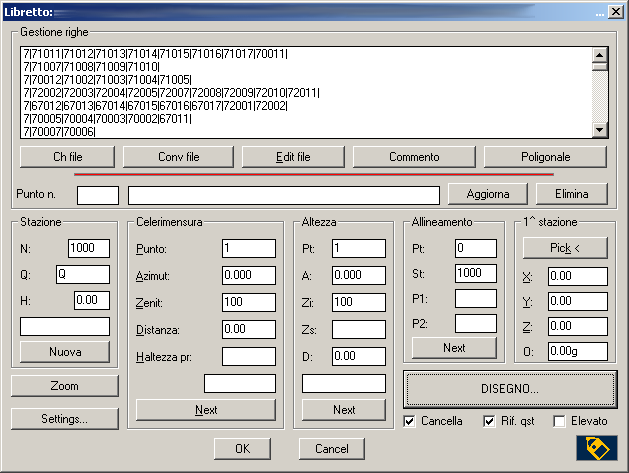Click the Altezza Zi field
The height and width of the screenshot is (473, 629).
coord(359,302)
